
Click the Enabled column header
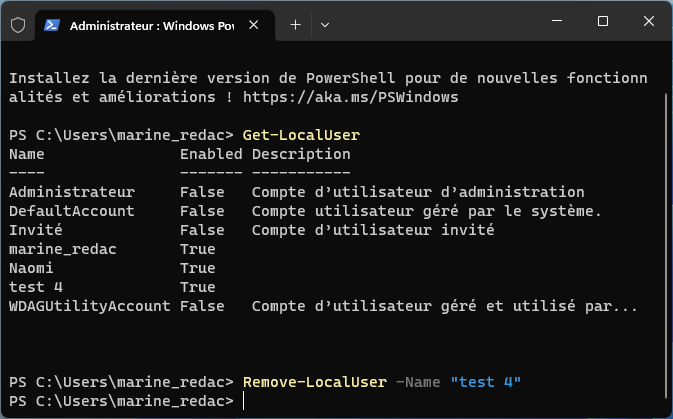(211, 154)
